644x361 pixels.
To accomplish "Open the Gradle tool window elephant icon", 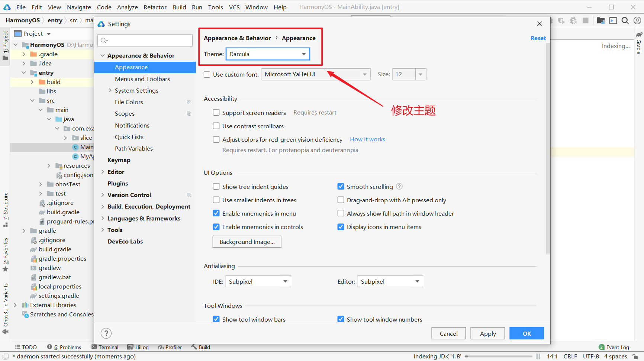I will coord(639,35).
